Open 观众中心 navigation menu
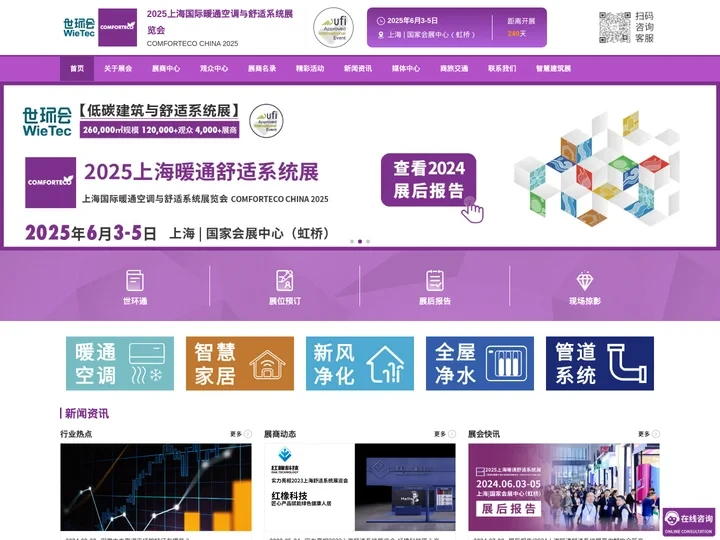Image resolution: width=720 pixels, height=540 pixels. 214,68
